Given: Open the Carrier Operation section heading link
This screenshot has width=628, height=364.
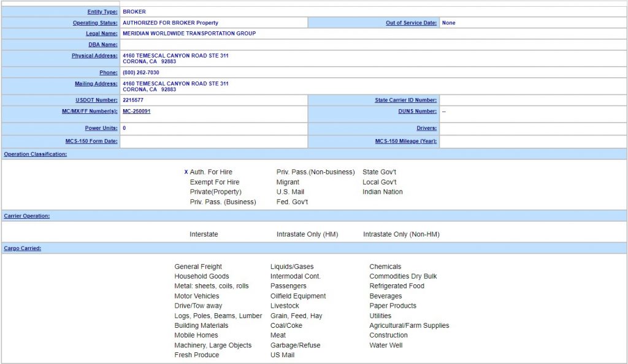Looking at the screenshot, I should click(x=26, y=216).
